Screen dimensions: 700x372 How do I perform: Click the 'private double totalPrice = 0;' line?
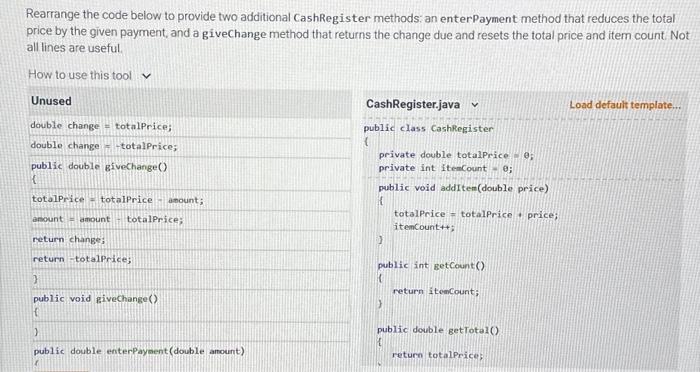tap(456, 155)
